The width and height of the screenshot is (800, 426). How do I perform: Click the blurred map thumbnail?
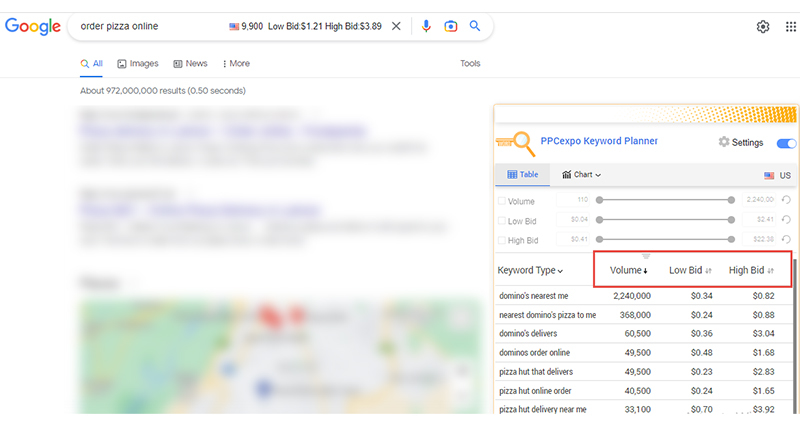point(280,356)
